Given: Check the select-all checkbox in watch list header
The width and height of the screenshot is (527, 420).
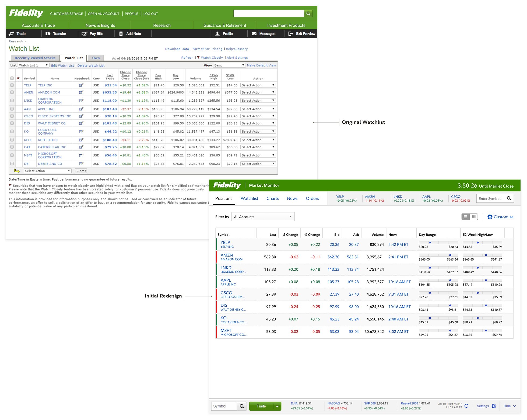Looking at the screenshot, I should tap(12, 78).
